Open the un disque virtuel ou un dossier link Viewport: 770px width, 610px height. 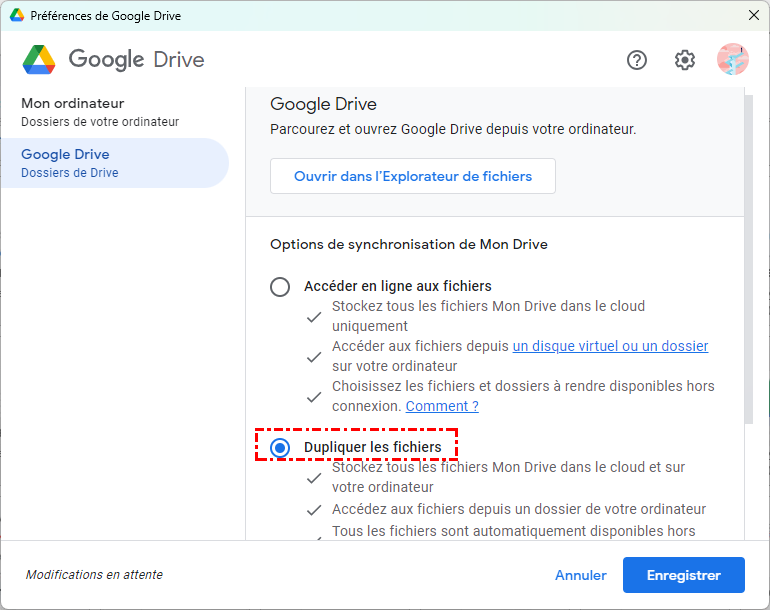click(x=610, y=346)
